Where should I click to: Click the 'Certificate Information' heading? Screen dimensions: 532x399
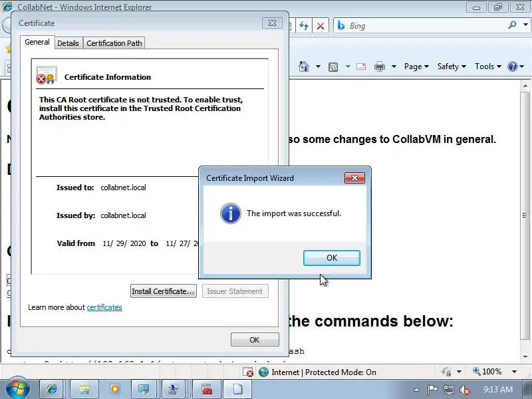pyautogui.click(x=108, y=77)
